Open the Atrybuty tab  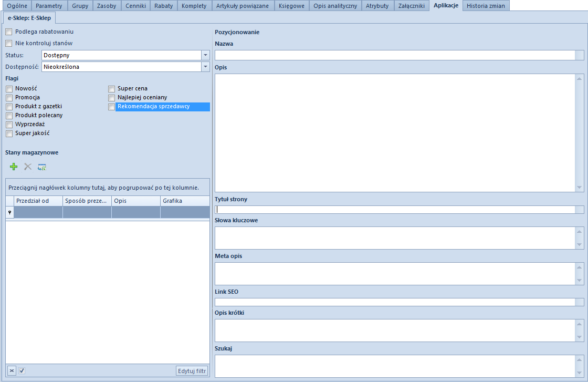tap(377, 6)
